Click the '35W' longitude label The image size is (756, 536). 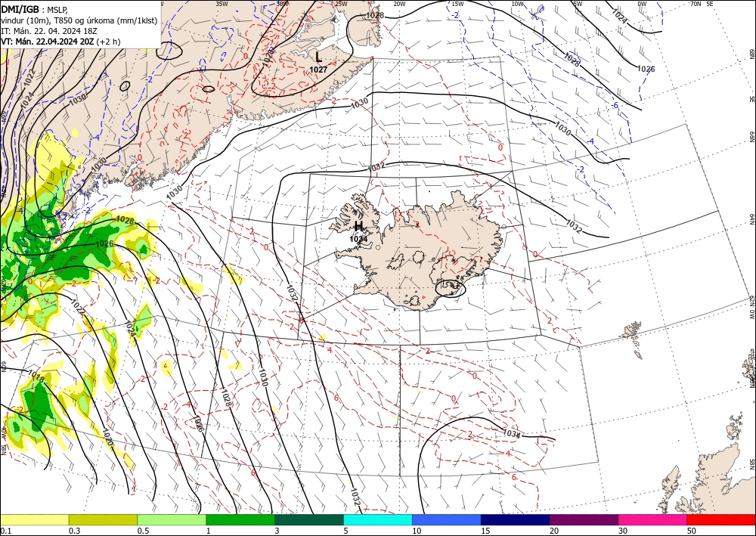222,4
